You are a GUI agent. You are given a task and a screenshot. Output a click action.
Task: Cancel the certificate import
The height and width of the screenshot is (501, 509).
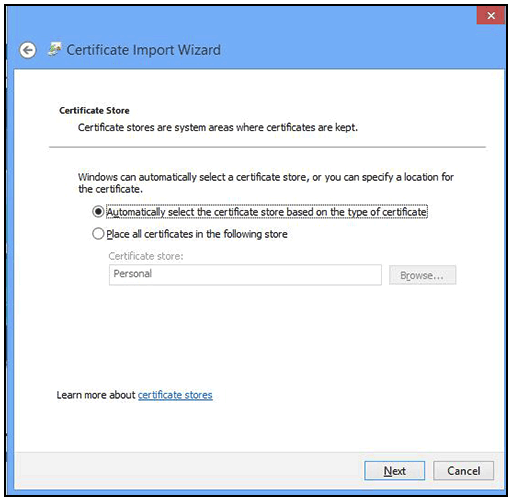(463, 471)
